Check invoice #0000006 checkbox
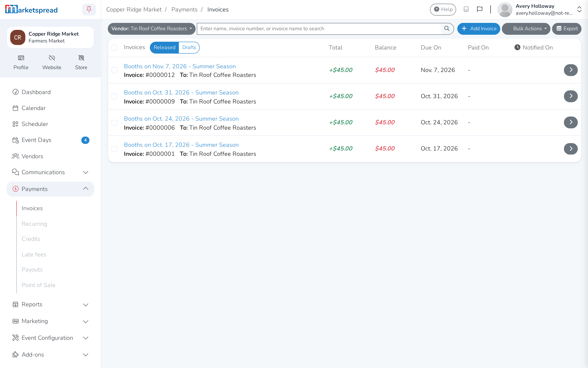 click(x=115, y=123)
